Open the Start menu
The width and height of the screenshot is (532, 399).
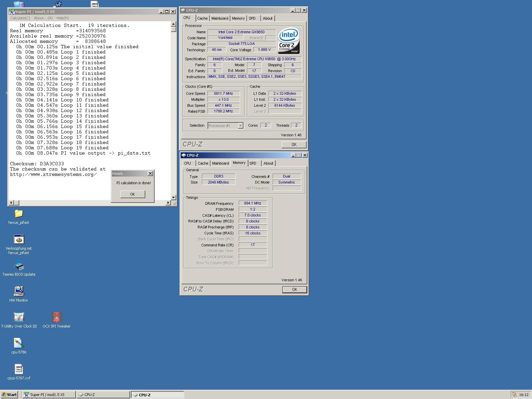[9, 395]
